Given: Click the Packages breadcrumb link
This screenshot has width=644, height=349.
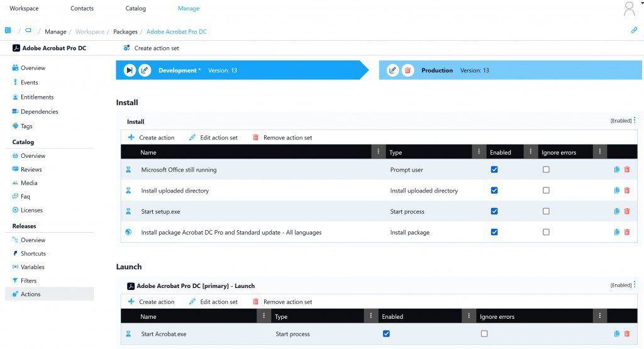Looking at the screenshot, I should pyautogui.click(x=125, y=31).
